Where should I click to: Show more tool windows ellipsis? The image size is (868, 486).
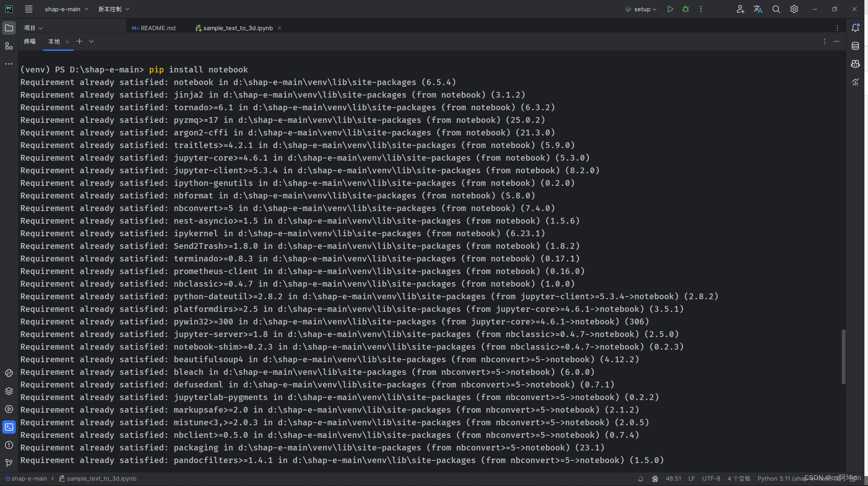point(9,64)
